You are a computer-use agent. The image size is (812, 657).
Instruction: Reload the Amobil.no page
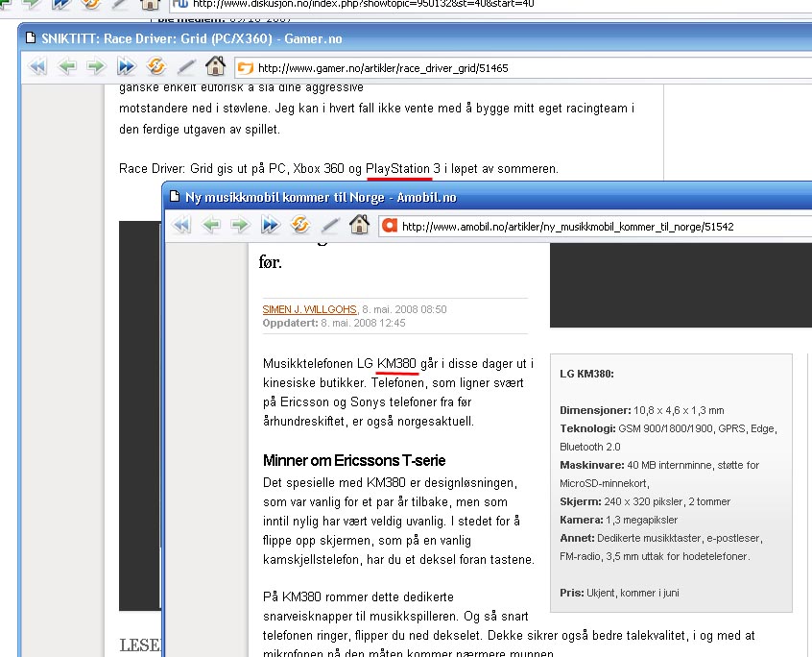pos(299,225)
